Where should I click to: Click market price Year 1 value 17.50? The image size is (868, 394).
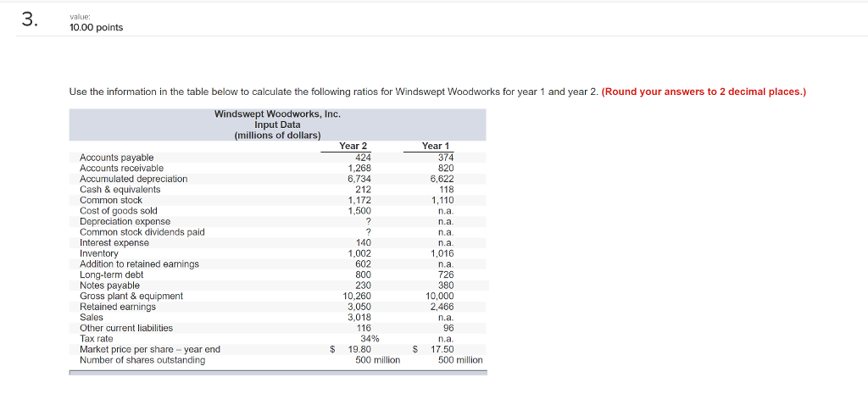(442, 349)
